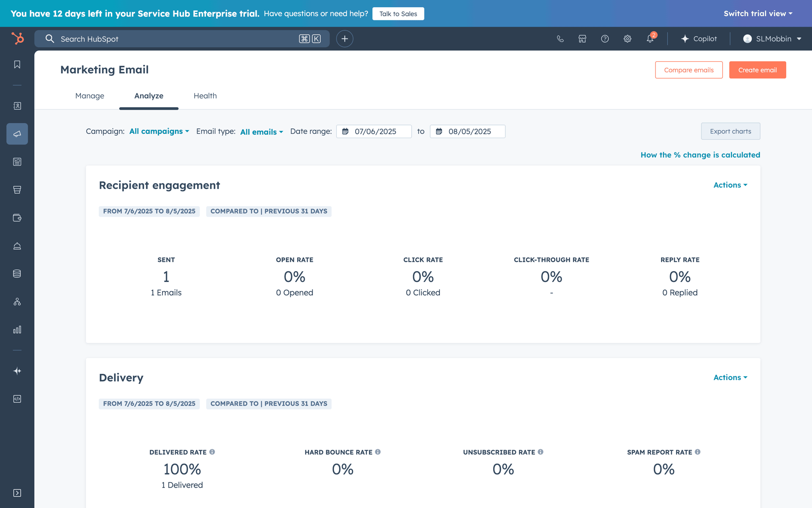The height and width of the screenshot is (508, 812).
Task: Click the Create email button
Action: [x=757, y=70]
